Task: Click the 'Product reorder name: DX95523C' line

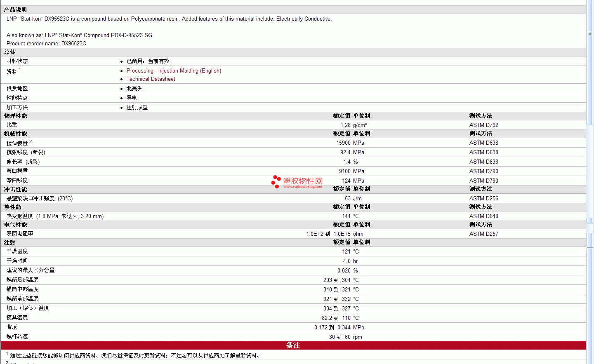Action: (46, 44)
